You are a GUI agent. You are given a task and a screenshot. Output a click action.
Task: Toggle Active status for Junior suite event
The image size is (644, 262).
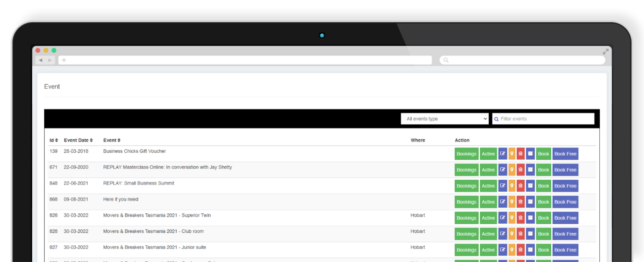point(488,250)
